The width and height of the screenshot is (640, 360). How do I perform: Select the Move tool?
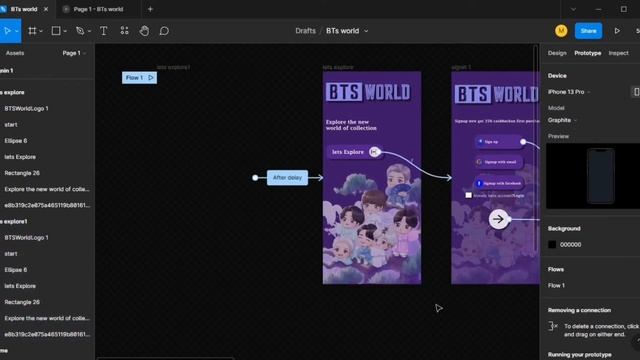point(7,31)
